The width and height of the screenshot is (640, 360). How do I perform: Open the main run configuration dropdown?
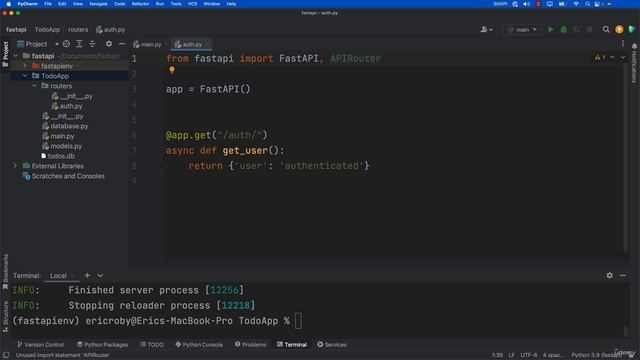[522, 29]
